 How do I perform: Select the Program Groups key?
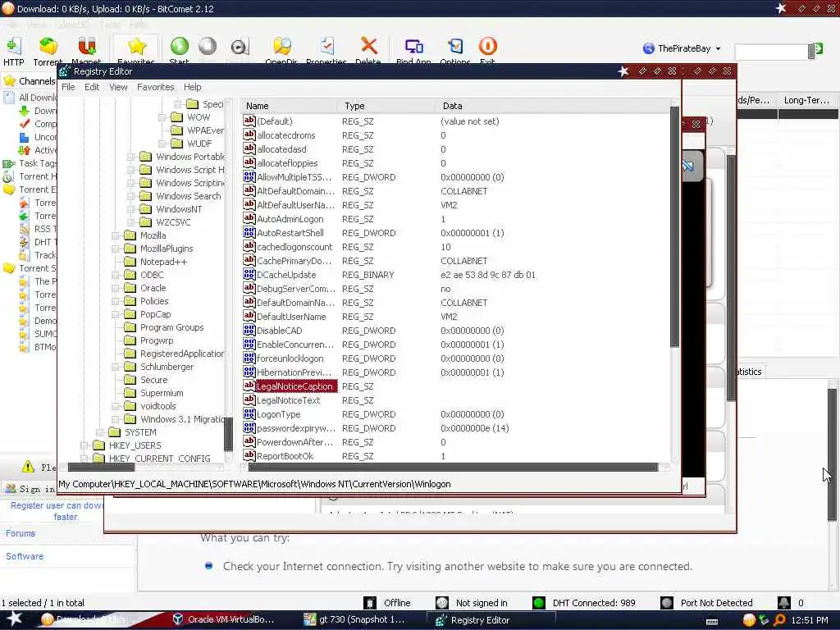coord(171,327)
